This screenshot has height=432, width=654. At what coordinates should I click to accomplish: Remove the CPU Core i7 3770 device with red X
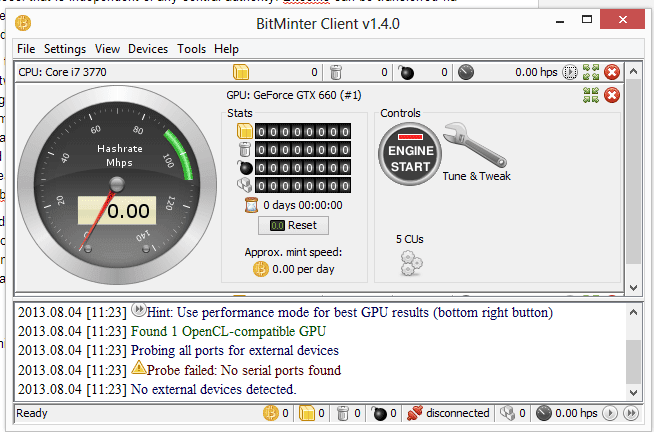[x=612, y=72]
